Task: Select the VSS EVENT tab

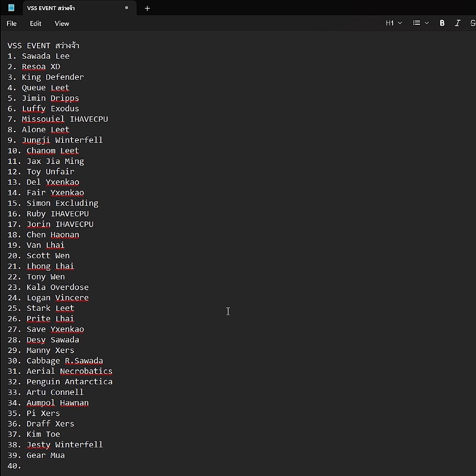Action: click(x=79, y=8)
